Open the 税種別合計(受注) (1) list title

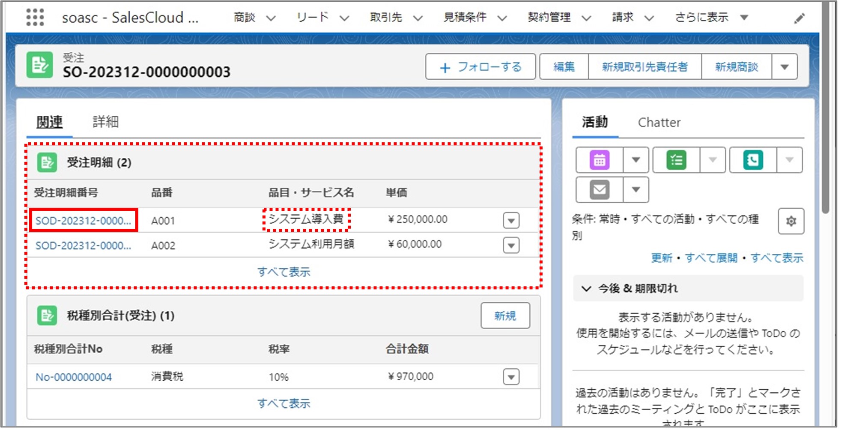coord(120,316)
